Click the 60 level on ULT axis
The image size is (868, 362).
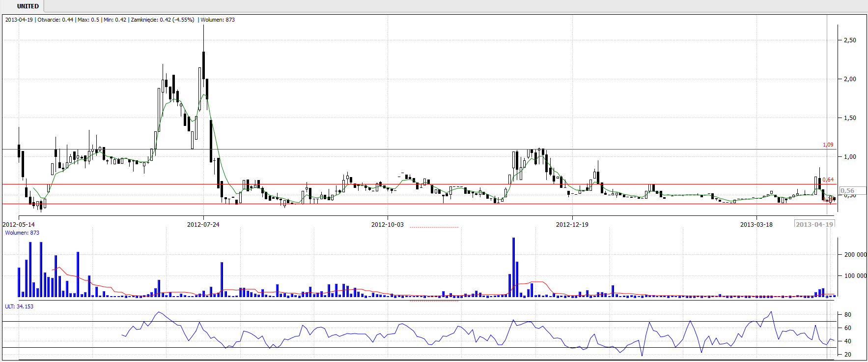point(848,328)
